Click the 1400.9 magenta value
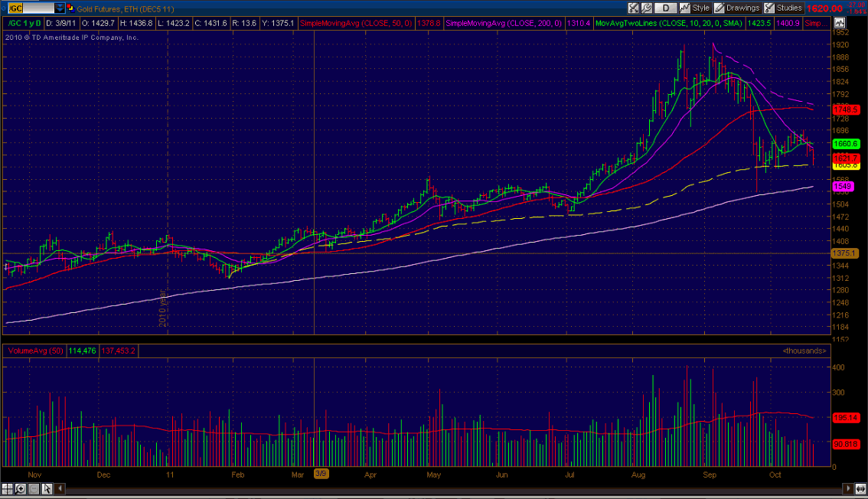 [x=788, y=23]
